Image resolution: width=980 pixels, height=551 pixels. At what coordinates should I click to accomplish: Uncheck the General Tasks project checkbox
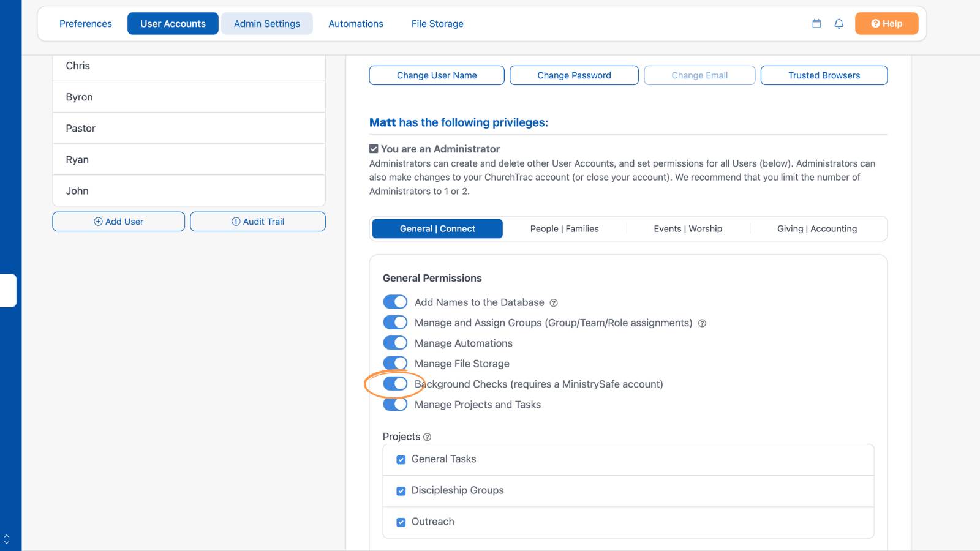coord(401,460)
